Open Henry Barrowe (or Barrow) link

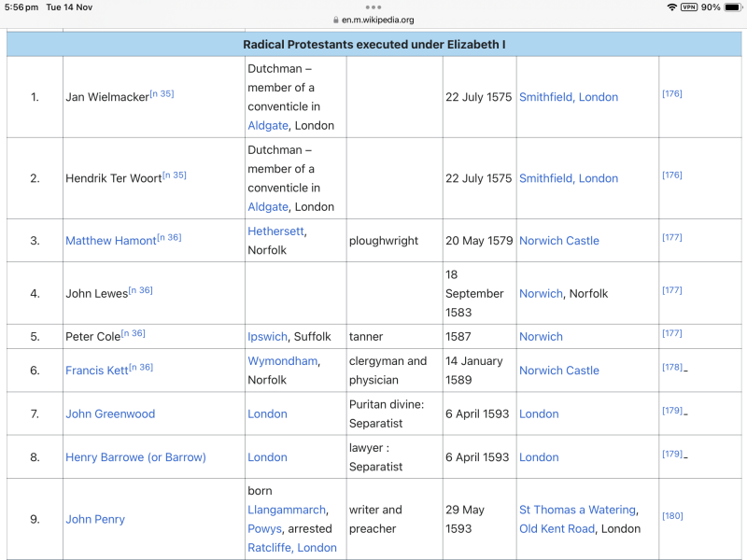(x=136, y=457)
